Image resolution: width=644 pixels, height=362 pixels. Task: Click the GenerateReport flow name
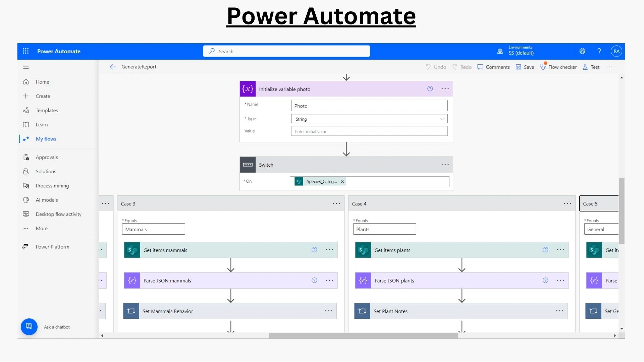click(139, 67)
